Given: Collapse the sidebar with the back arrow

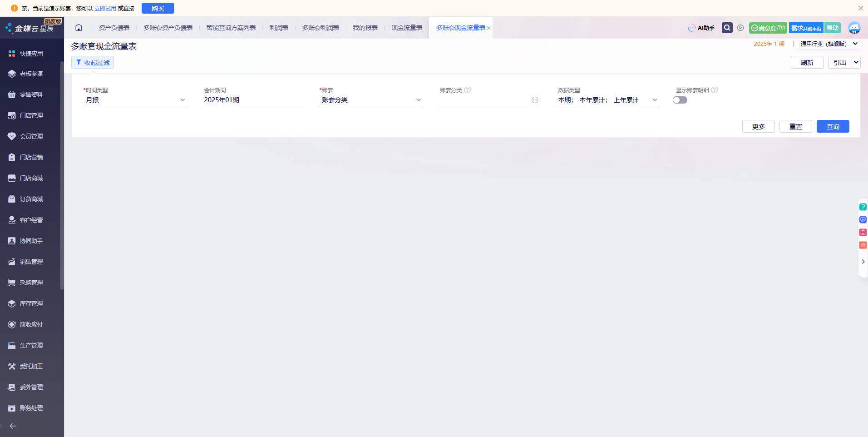Looking at the screenshot, I should (13, 426).
